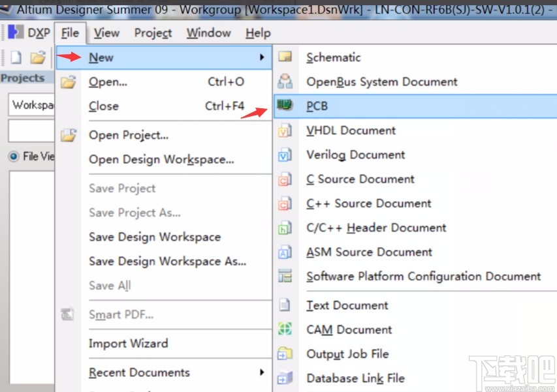Open the Window menu
557x392 pixels.
coord(208,33)
